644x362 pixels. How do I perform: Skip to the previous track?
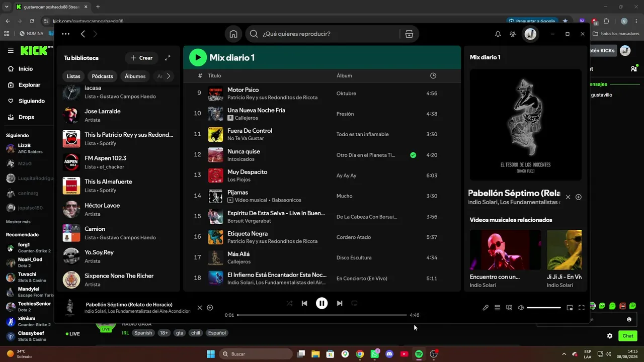click(x=304, y=303)
